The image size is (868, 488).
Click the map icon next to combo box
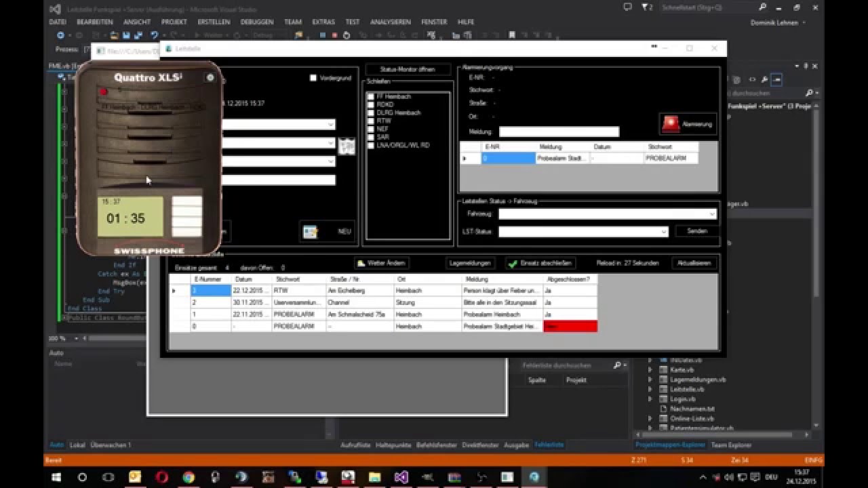[347, 146]
